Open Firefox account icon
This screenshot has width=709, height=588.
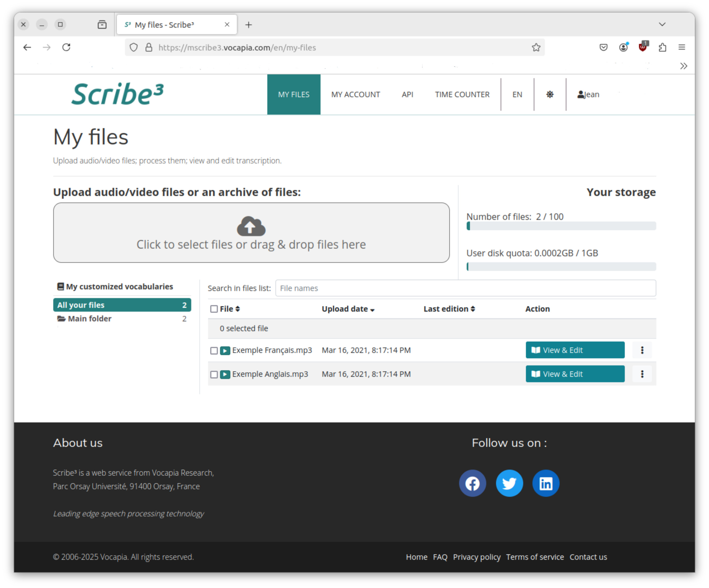tap(623, 47)
